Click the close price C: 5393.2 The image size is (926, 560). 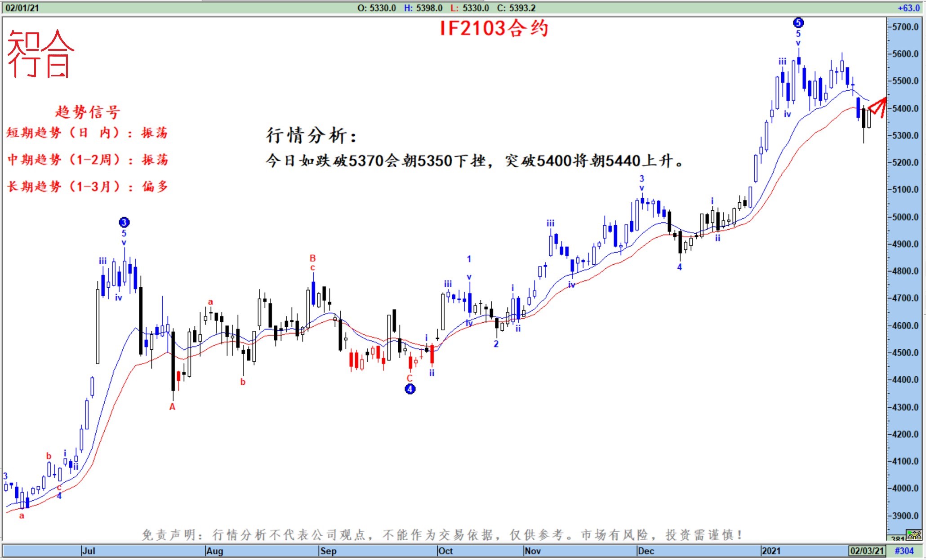click(516, 8)
